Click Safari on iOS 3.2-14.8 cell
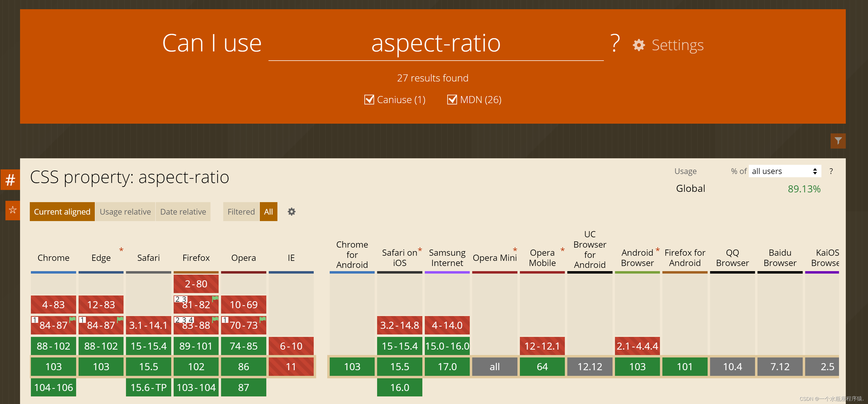The width and height of the screenshot is (868, 404). tap(399, 325)
